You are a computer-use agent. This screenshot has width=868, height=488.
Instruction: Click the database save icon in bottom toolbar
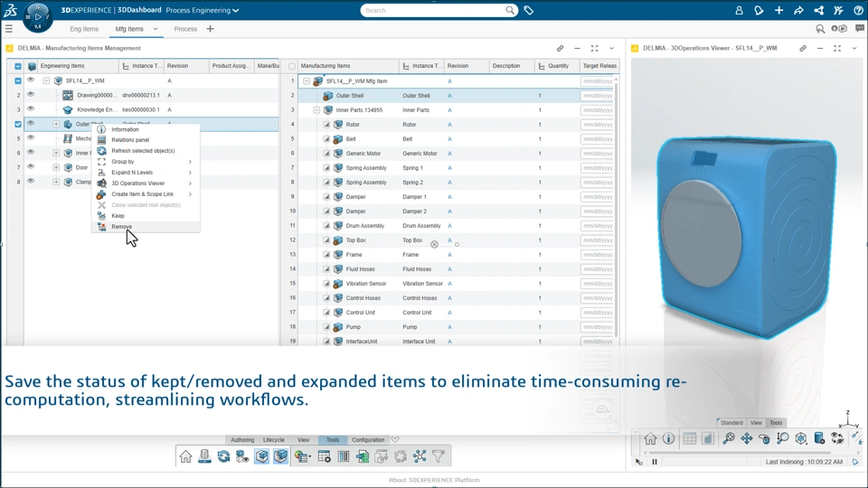point(205,456)
